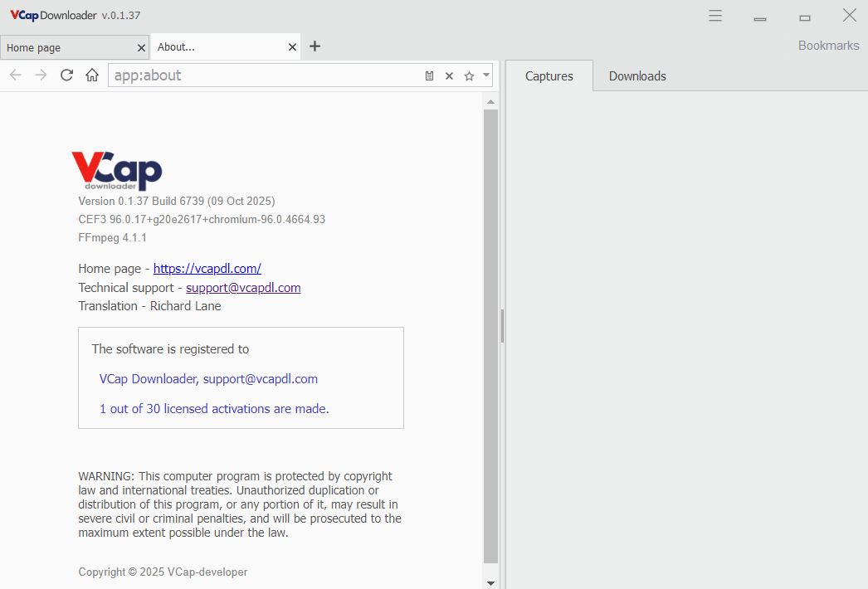The height and width of the screenshot is (589, 868).
Task: Click '1 out of 30 licensed activations' text
Action: coord(213,408)
